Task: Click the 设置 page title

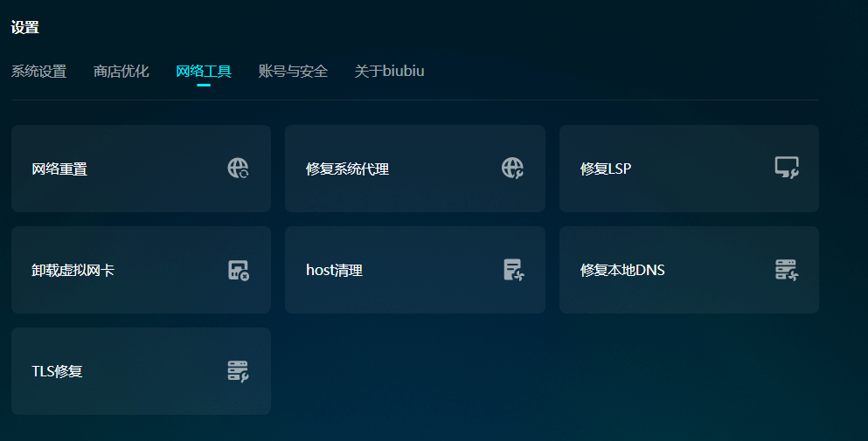Action: pos(24,27)
